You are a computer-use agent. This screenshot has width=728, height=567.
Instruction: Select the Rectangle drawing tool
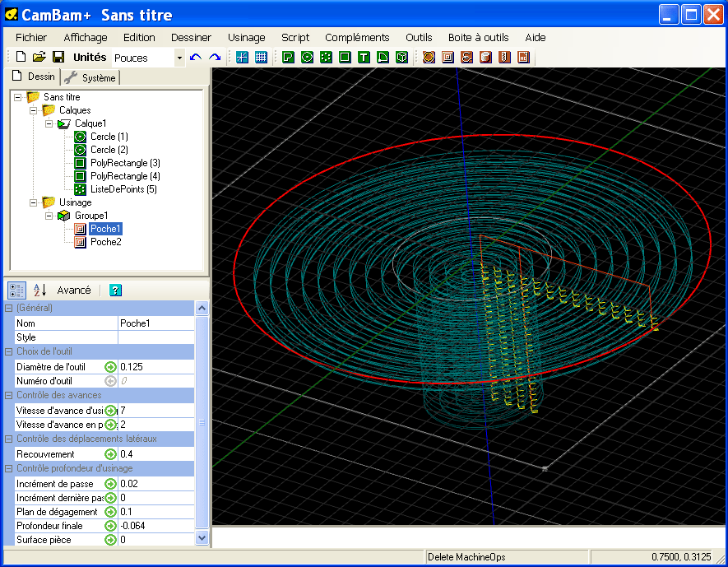pos(345,57)
